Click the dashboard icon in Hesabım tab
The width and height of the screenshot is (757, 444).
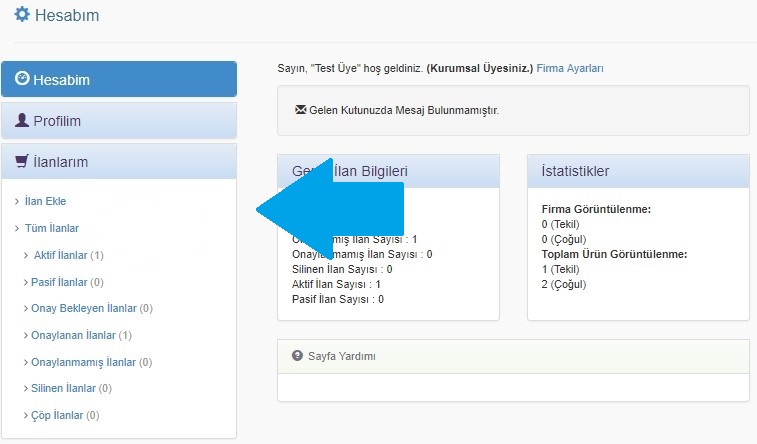(22, 79)
